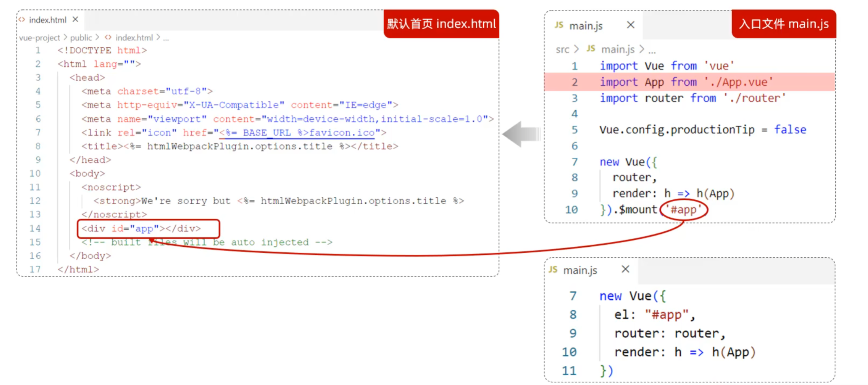This screenshot has height=385, width=868.
Task: Click line number 2 in top main.js gutter
Action: (574, 82)
